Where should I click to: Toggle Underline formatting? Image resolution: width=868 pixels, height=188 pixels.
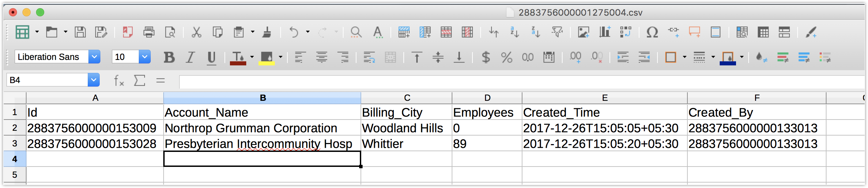[212, 58]
